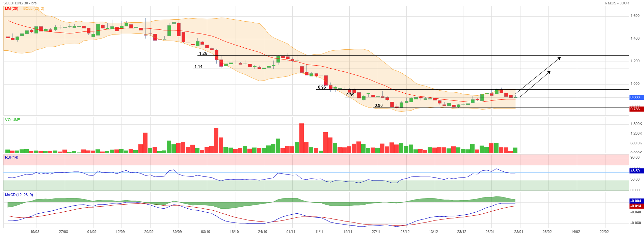The height and width of the screenshot is (235, 644).
Task: Click the 1.200 price axis label
Action: tap(635, 61)
